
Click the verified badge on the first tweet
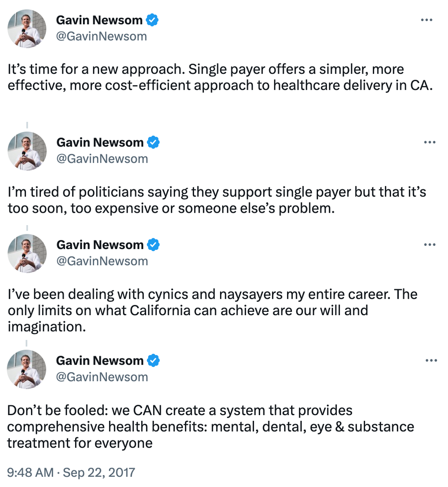click(152, 20)
